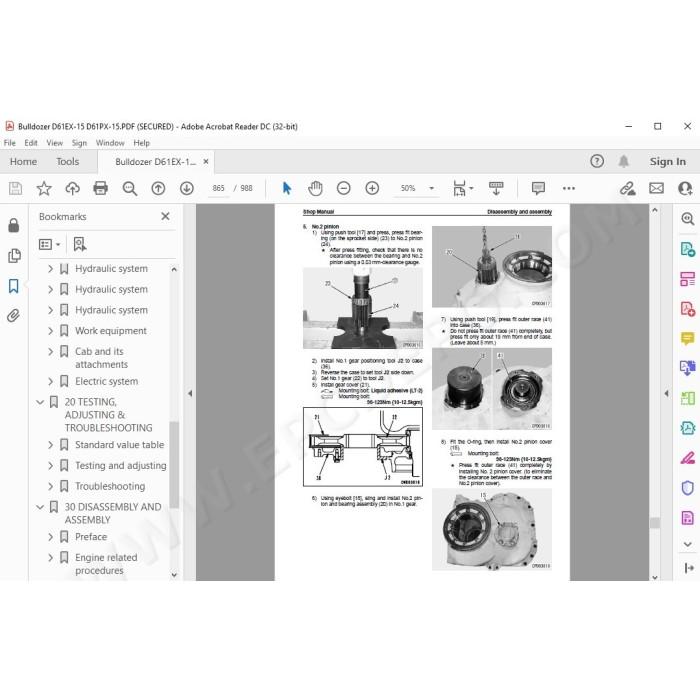Switch to the Home tab
The width and height of the screenshot is (700, 700).
(x=23, y=162)
